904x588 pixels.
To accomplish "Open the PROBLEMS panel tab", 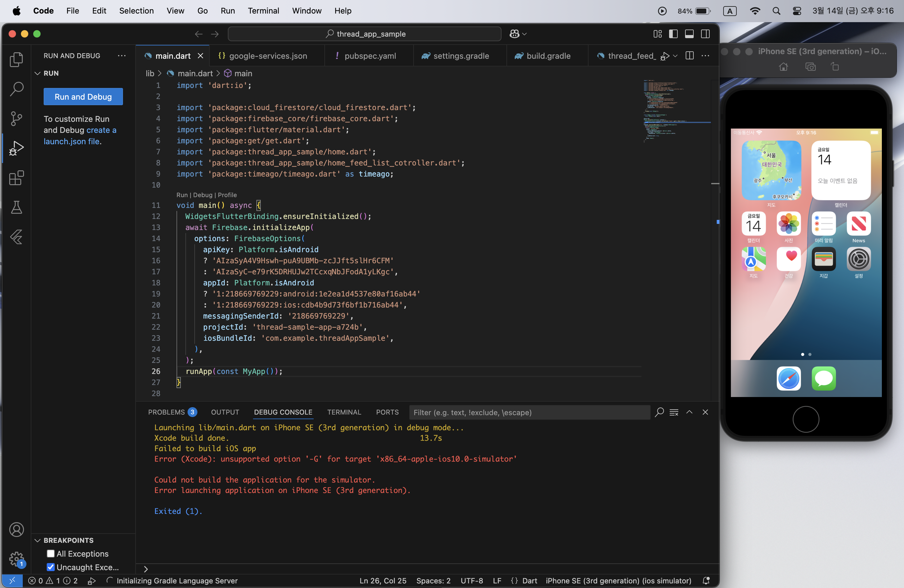I will [172, 412].
